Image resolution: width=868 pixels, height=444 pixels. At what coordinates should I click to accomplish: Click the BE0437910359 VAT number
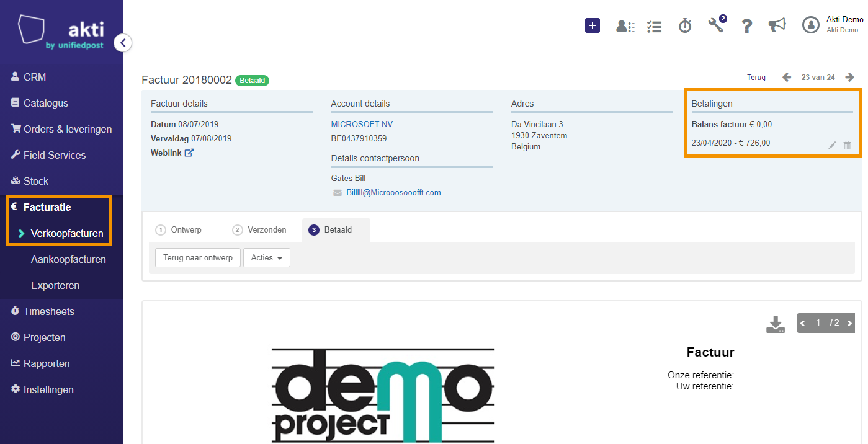point(359,139)
